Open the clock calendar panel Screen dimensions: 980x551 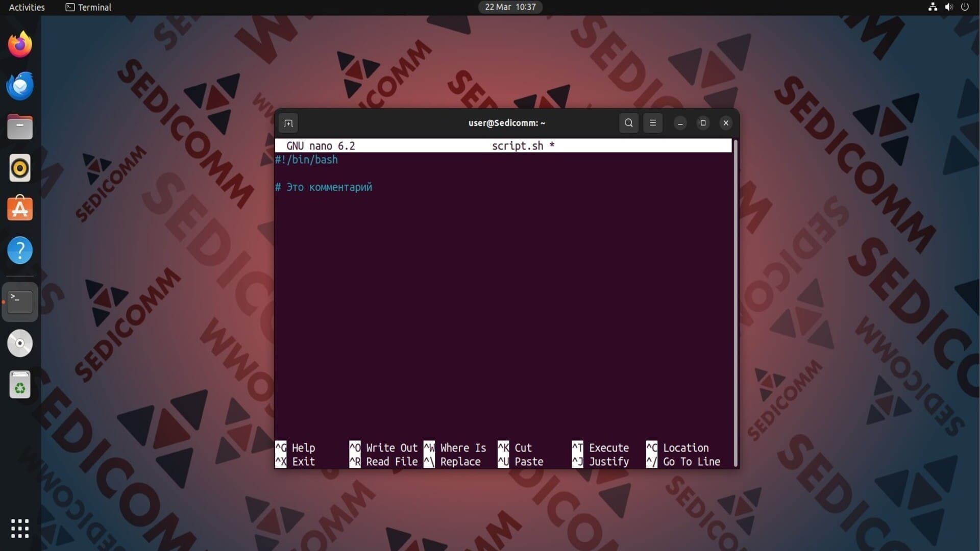click(510, 7)
